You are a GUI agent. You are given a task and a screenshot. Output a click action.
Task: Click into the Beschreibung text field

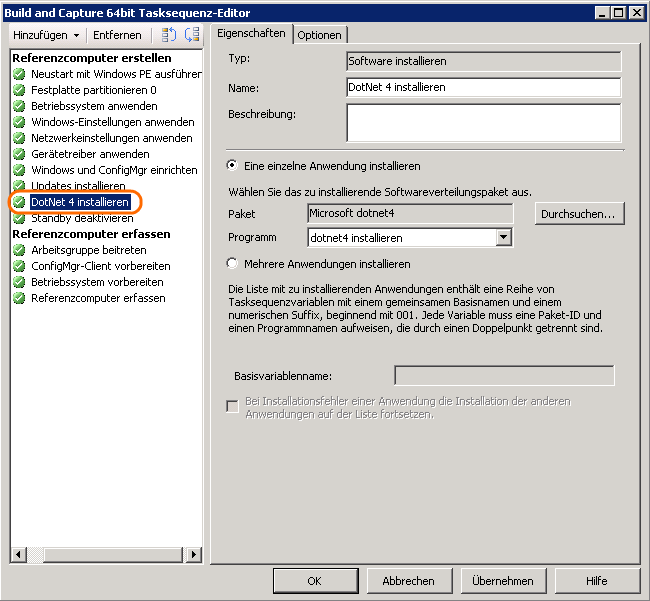[483, 123]
